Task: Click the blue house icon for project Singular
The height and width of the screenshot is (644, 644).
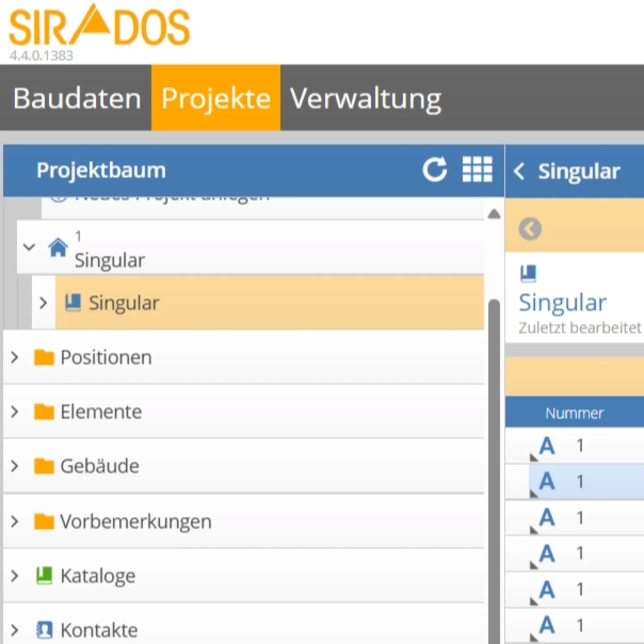Action: pyautogui.click(x=58, y=247)
